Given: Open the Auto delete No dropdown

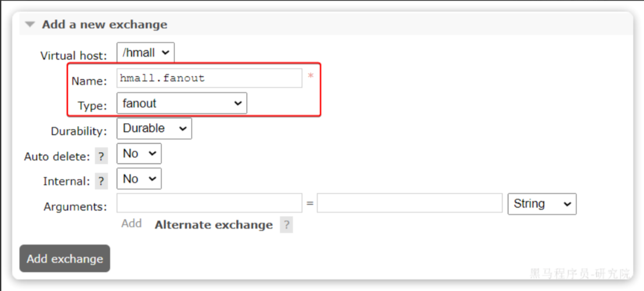Looking at the screenshot, I should [x=139, y=154].
